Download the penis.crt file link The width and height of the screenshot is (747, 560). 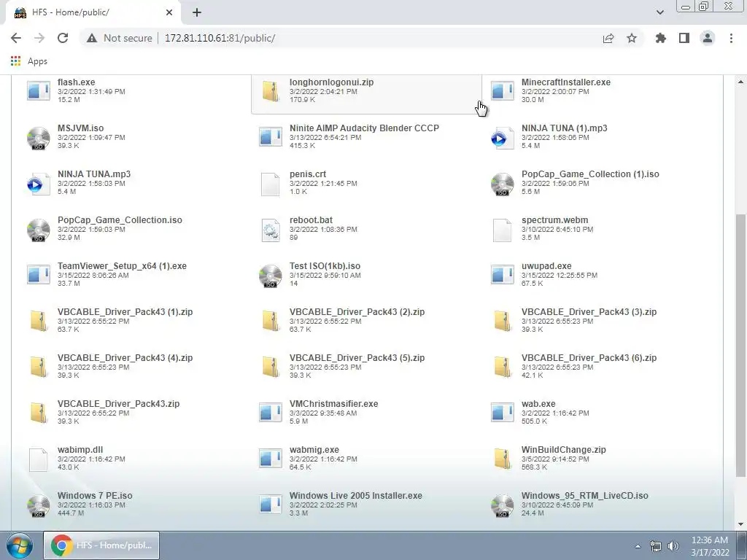pos(308,174)
